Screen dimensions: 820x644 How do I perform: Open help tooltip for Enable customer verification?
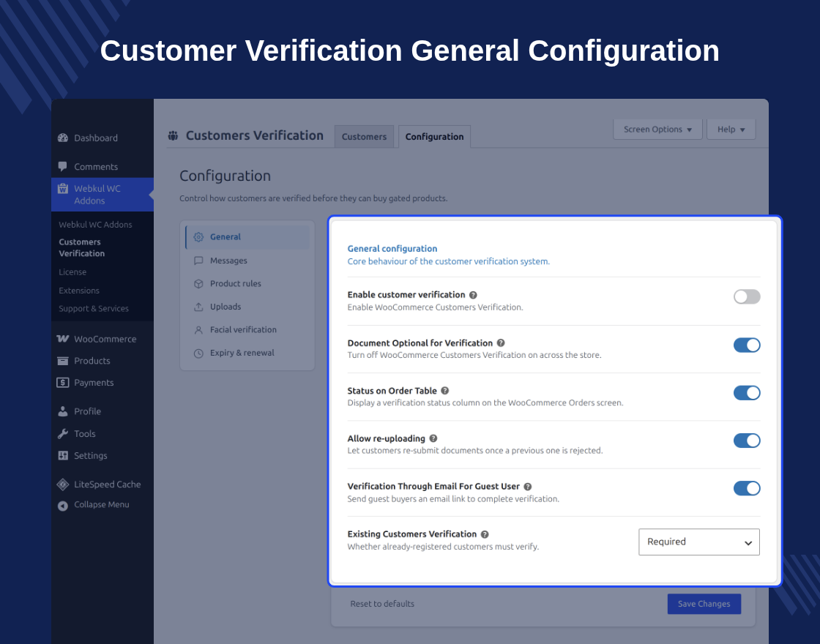(473, 296)
